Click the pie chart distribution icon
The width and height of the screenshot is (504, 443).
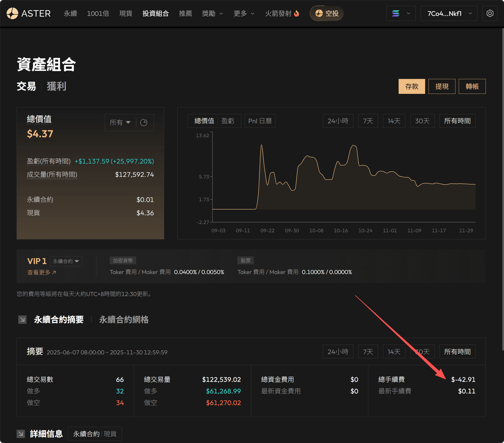pyautogui.click(x=144, y=122)
